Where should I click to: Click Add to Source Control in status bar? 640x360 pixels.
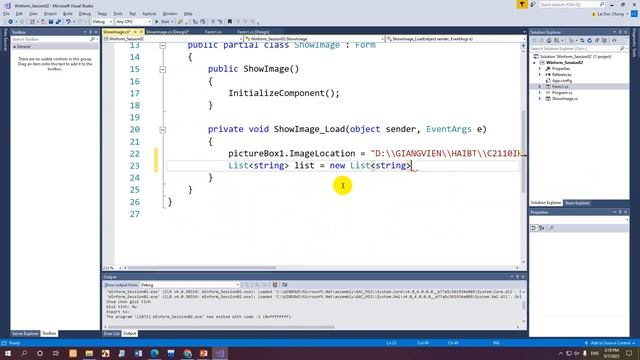point(610,343)
